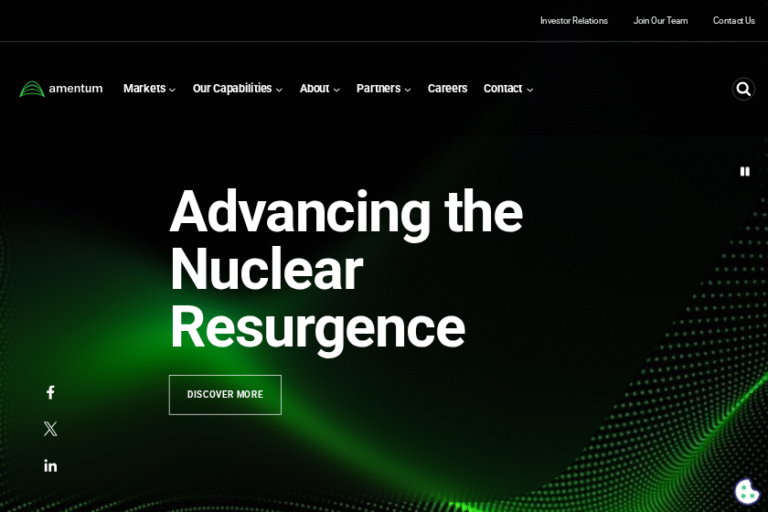Viewport: 768px width, 512px height.
Task: Click the chevron arrow beside Markets
Action: 172,90
